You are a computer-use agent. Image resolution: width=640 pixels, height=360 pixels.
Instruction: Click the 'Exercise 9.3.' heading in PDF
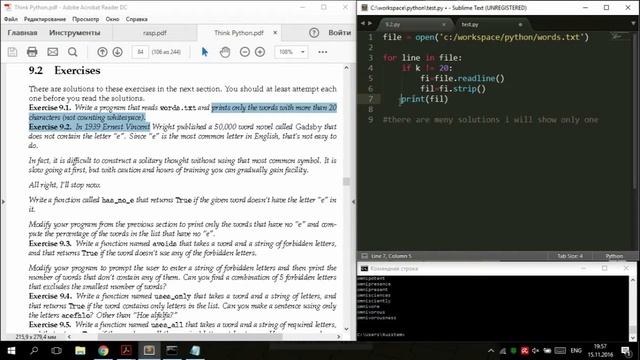click(x=50, y=244)
